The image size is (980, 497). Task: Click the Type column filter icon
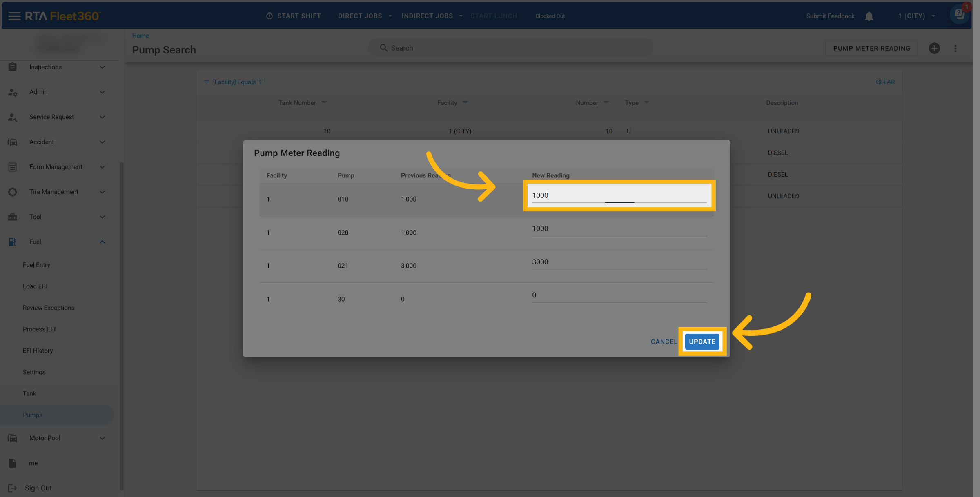point(646,103)
